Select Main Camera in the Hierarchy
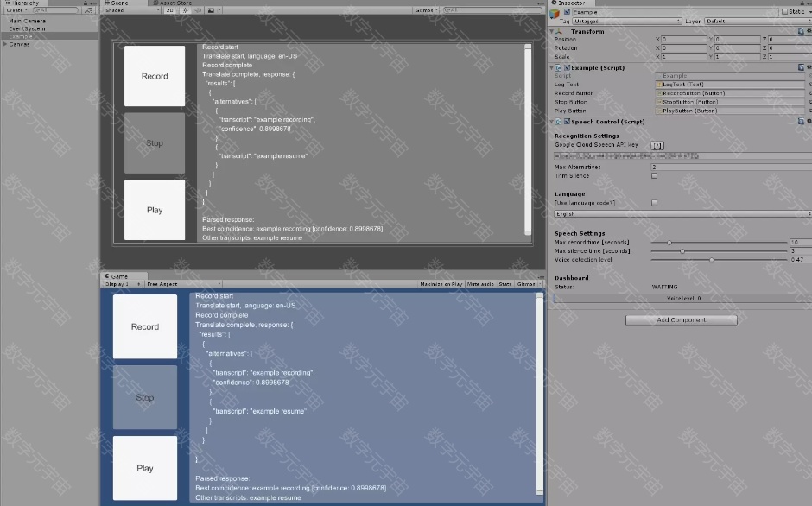The height and width of the screenshot is (506, 812). 28,21
